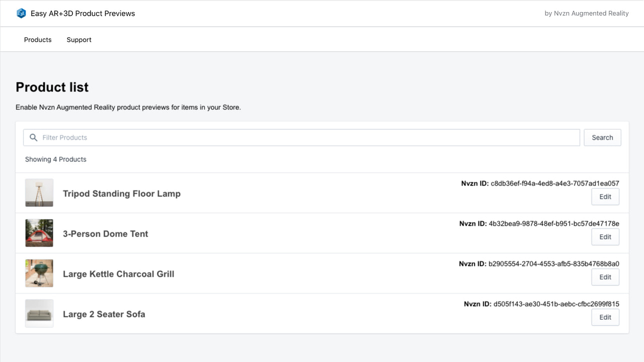Screen dimensions: 644x362
Task: Click the Filter Products input field
Action: (201, 137)
